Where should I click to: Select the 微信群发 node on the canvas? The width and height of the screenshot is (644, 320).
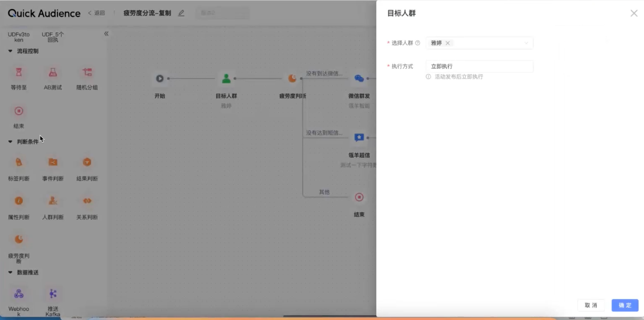coord(359,79)
